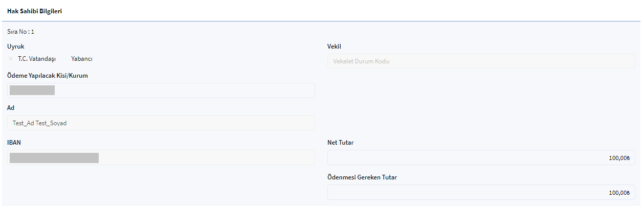Choose Yabancı as the nationality
This screenshot has width=644, height=206.
click(82, 59)
